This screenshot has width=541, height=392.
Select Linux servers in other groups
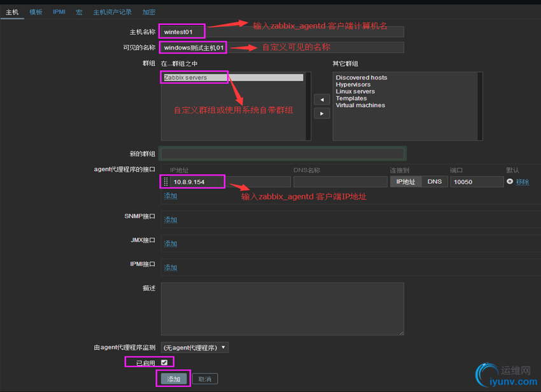[x=355, y=92]
